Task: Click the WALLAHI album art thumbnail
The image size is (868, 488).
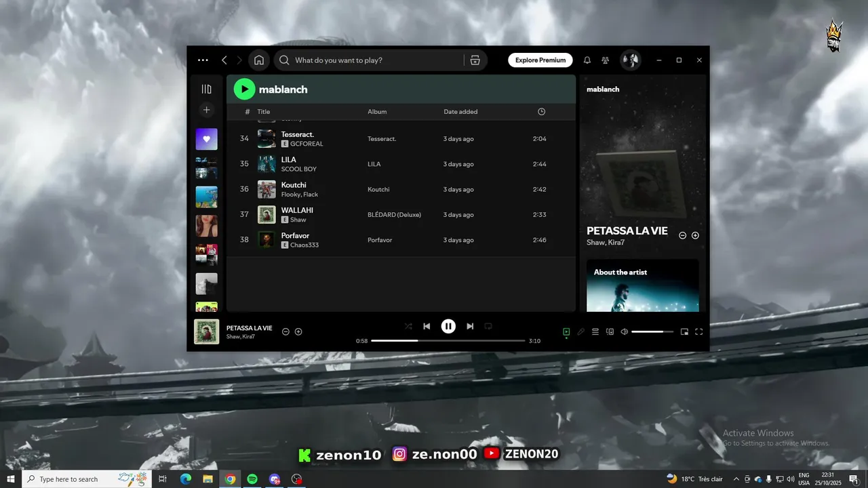Action: tap(267, 215)
